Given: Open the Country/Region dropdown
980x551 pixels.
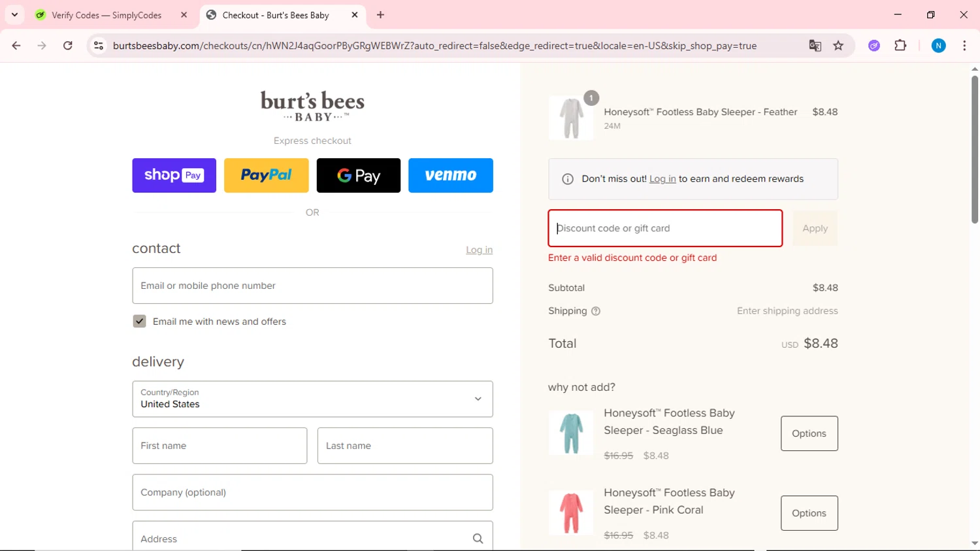Looking at the screenshot, I should coord(312,399).
